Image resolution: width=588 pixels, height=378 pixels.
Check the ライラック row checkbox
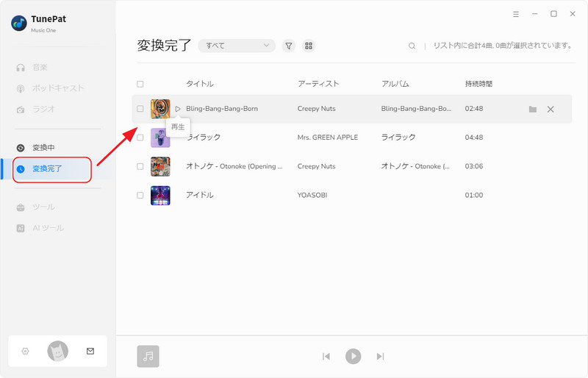point(140,138)
